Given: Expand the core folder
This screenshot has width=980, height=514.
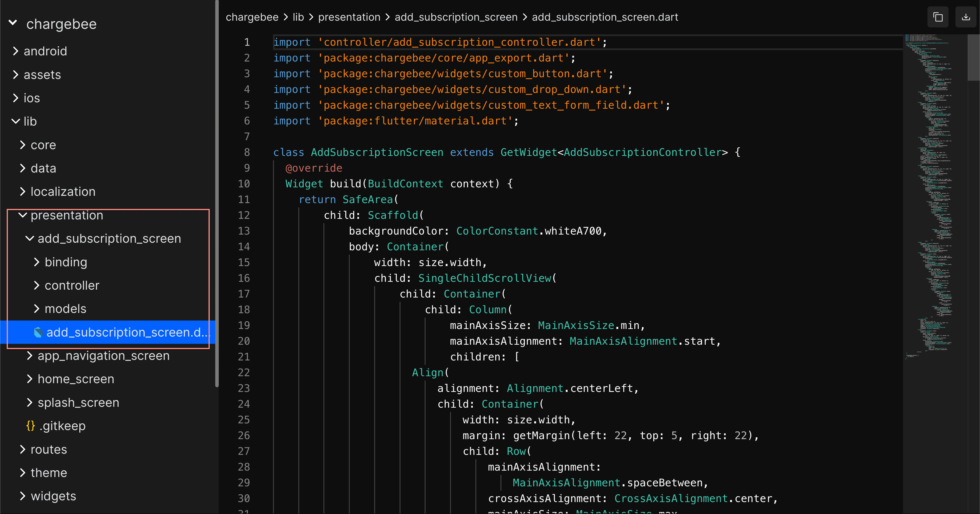Looking at the screenshot, I should tap(22, 145).
